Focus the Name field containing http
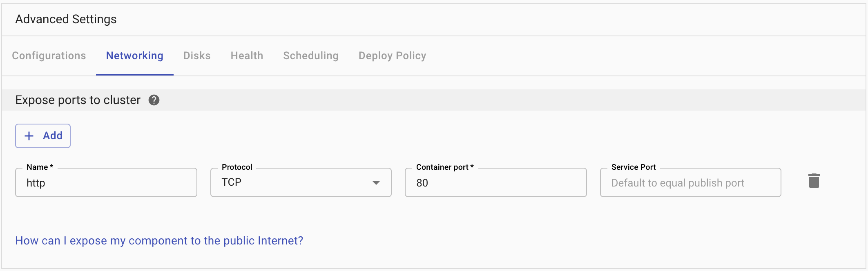Screen dimensions: 868x271 click(106, 182)
